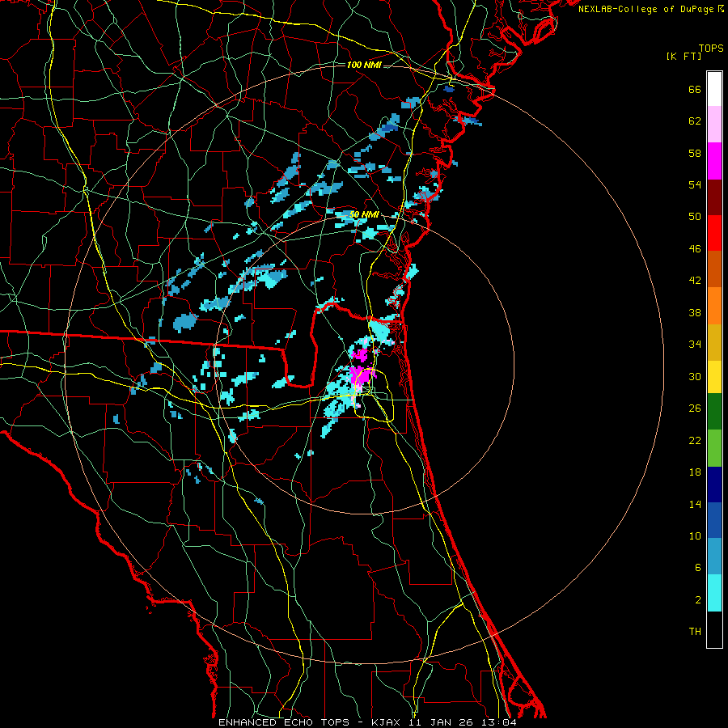The height and width of the screenshot is (728, 728).
Task: Click the navy blue legend swatch
Action: 714,485
